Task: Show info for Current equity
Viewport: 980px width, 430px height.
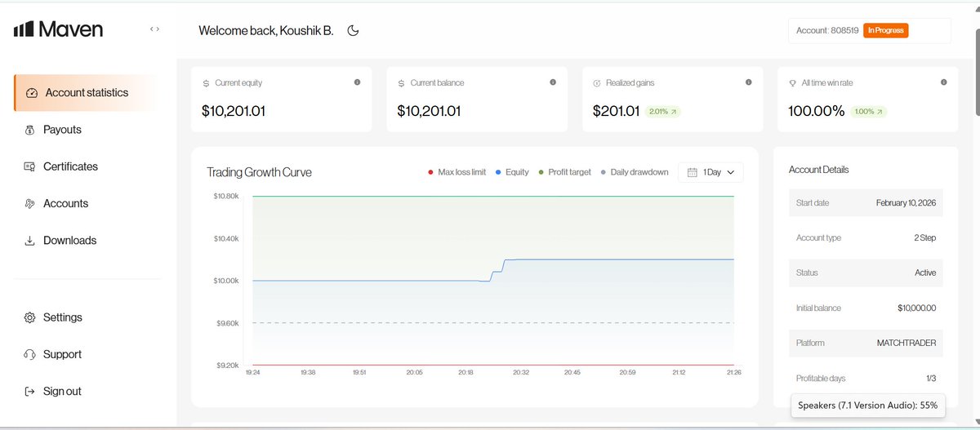Action: click(357, 82)
